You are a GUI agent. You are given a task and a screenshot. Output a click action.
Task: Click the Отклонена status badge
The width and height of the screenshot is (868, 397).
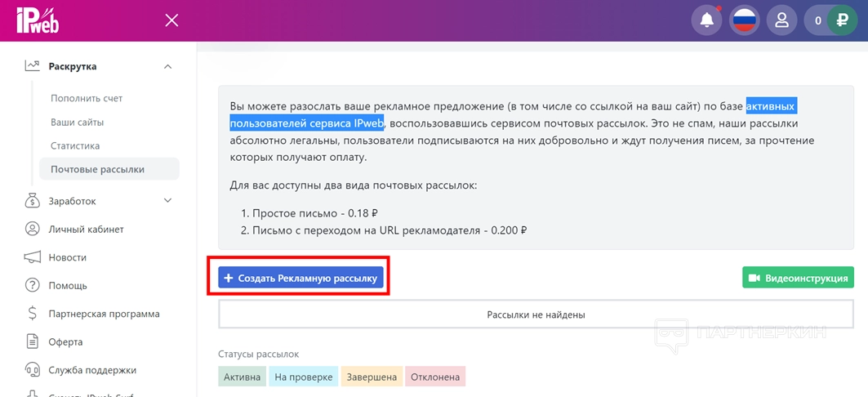(x=435, y=377)
